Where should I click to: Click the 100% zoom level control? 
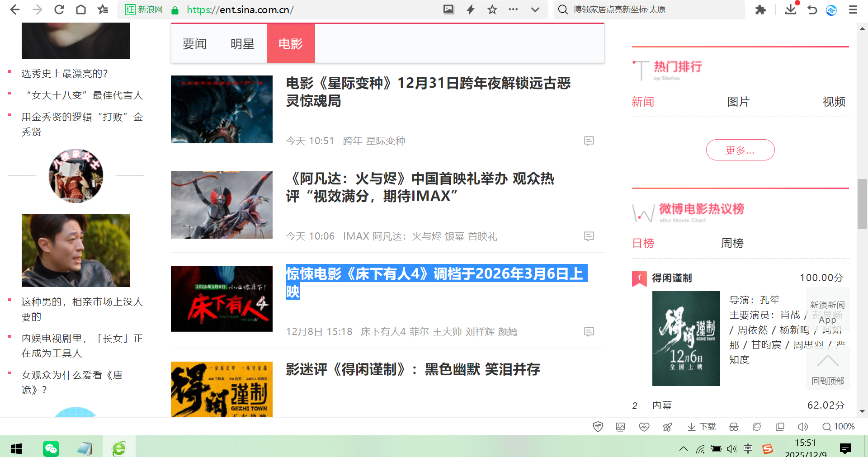839,427
